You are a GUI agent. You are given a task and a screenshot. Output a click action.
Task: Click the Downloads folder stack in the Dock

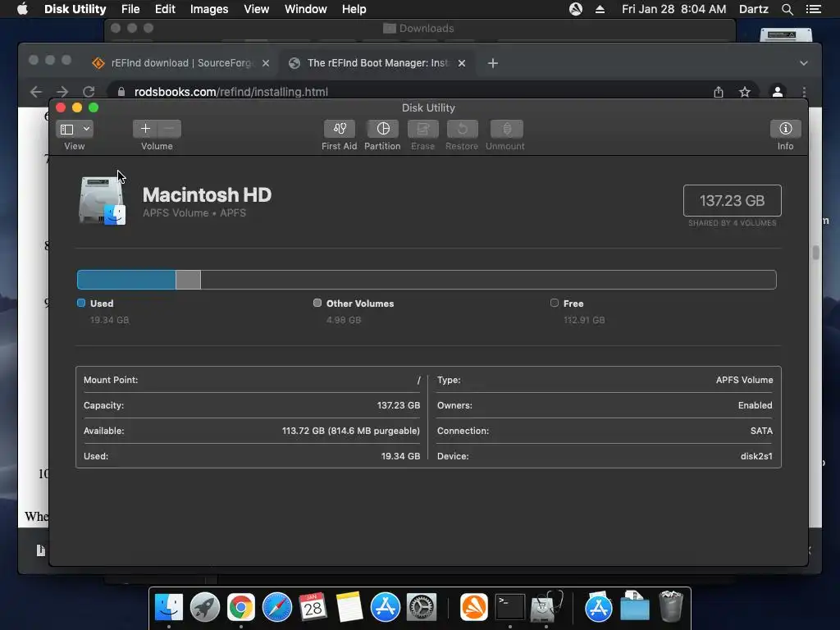[x=635, y=606]
